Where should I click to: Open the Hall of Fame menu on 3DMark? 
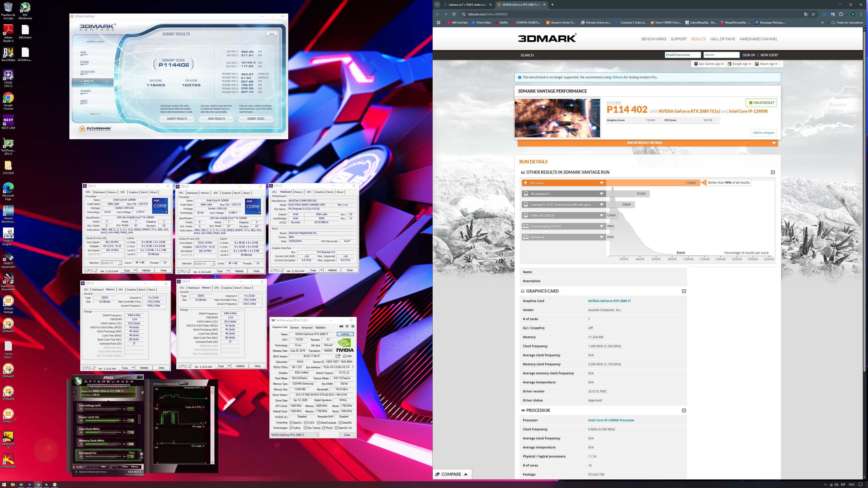(x=722, y=39)
